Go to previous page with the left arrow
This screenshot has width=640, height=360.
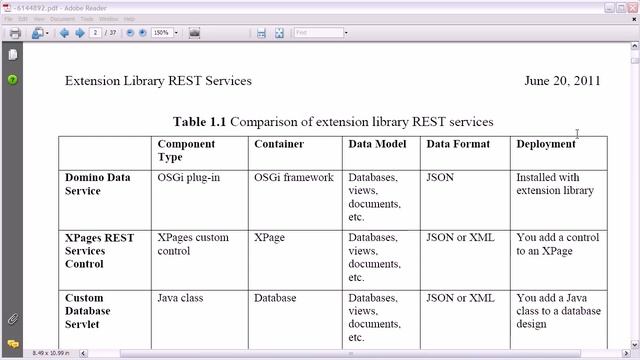click(64, 33)
